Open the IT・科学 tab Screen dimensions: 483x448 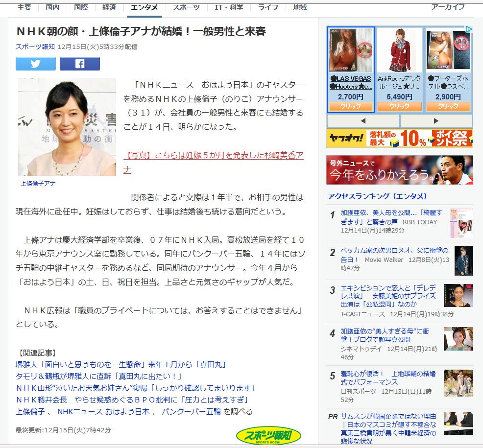(x=229, y=7)
